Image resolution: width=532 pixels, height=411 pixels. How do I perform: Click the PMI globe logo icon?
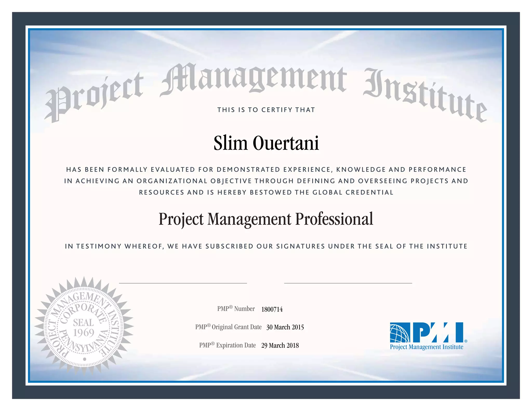coord(400,333)
